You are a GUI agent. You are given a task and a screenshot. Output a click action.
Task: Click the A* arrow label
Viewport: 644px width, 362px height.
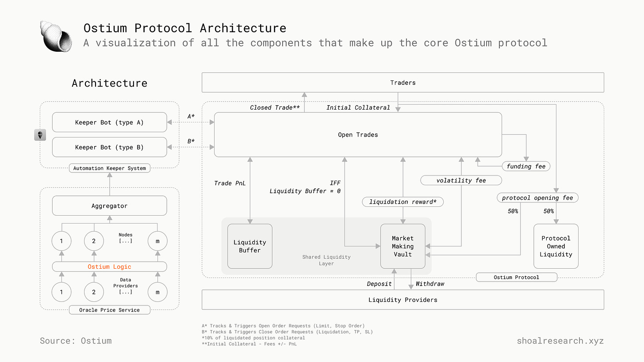point(191,116)
